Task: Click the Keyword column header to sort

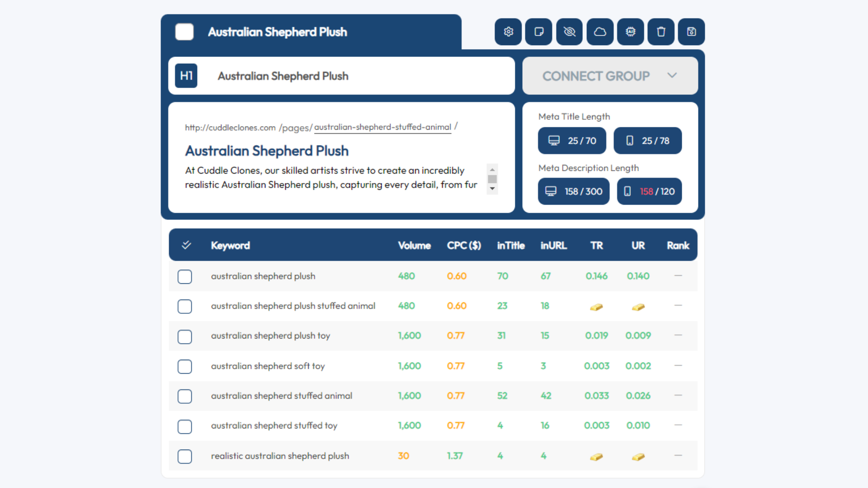Action: [x=230, y=245]
